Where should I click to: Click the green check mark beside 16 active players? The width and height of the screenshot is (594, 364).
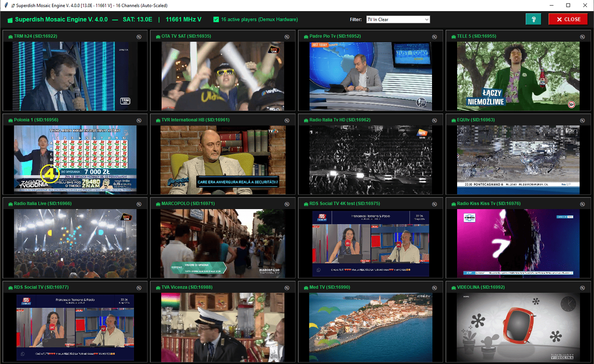point(216,19)
